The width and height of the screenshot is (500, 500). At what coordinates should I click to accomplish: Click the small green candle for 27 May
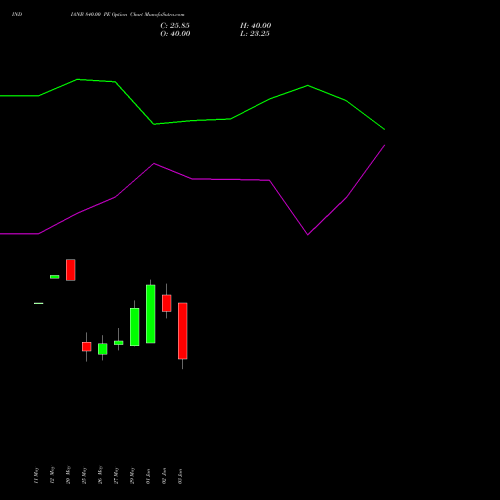coord(119,343)
